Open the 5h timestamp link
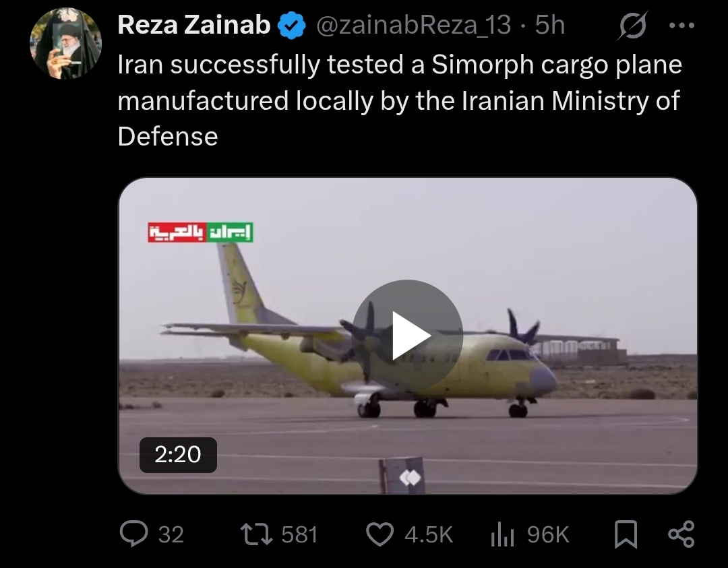The width and height of the screenshot is (728, 568). point(550,25)
